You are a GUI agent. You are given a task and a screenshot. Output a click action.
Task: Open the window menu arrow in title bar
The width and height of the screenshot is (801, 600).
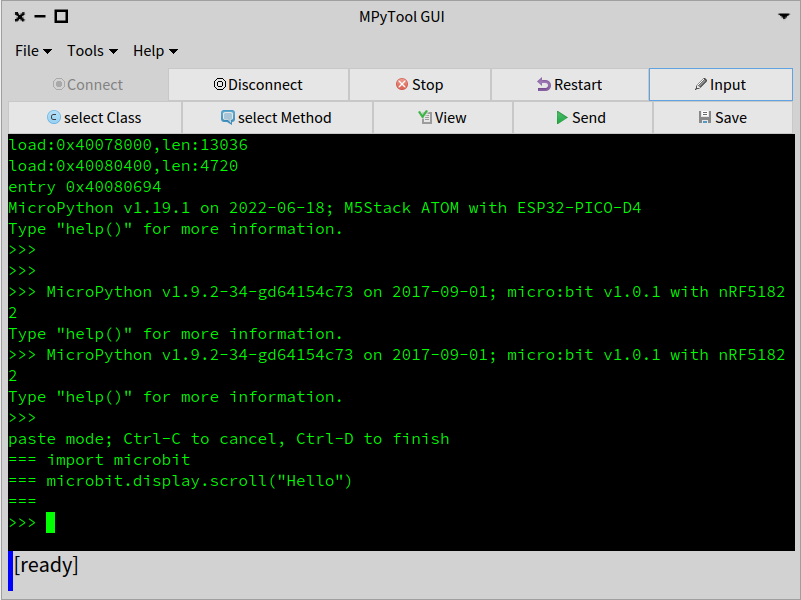pyautogui.click(x=784, y=16)
